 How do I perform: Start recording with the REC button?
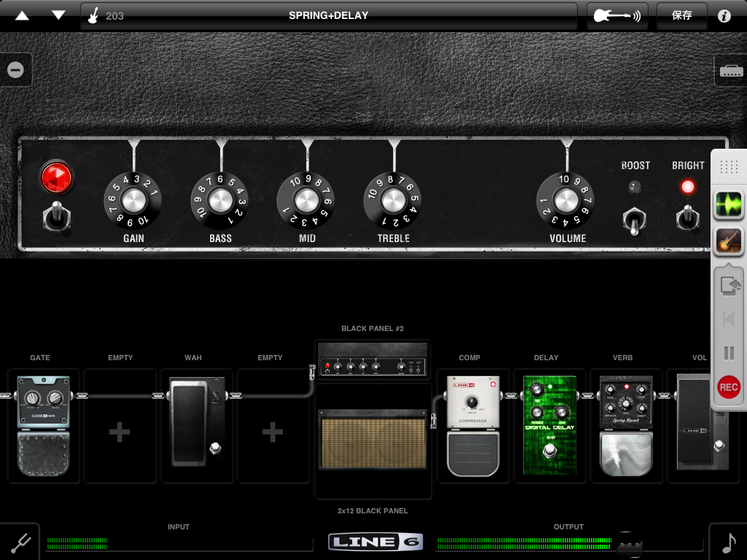tap(729, 387)
